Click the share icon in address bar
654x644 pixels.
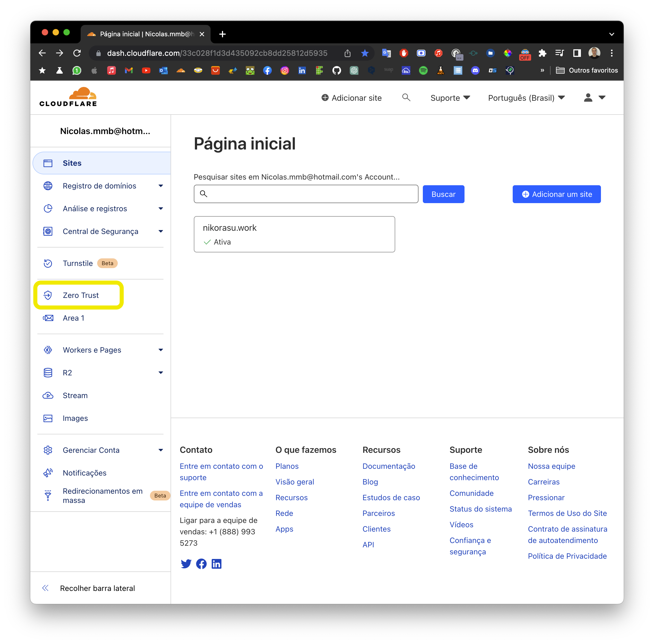(347, 53)
